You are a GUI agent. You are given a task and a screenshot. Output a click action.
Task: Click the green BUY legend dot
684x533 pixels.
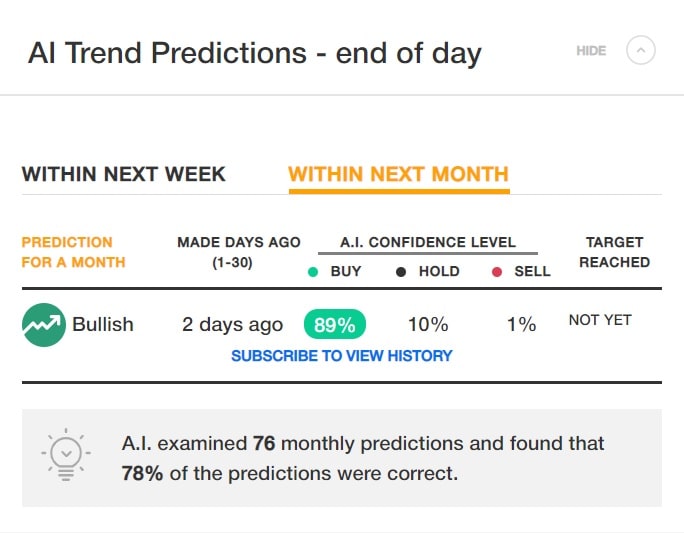coord(313,272)
